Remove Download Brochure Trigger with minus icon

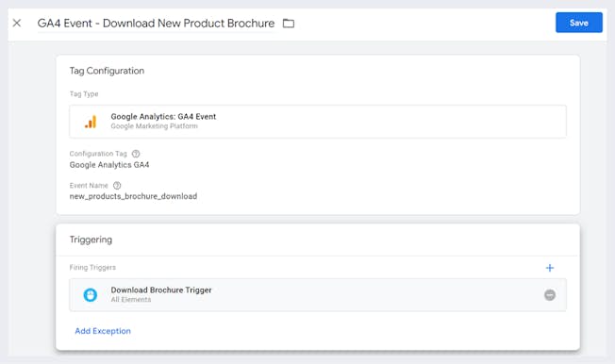click(x=550, y=295)
